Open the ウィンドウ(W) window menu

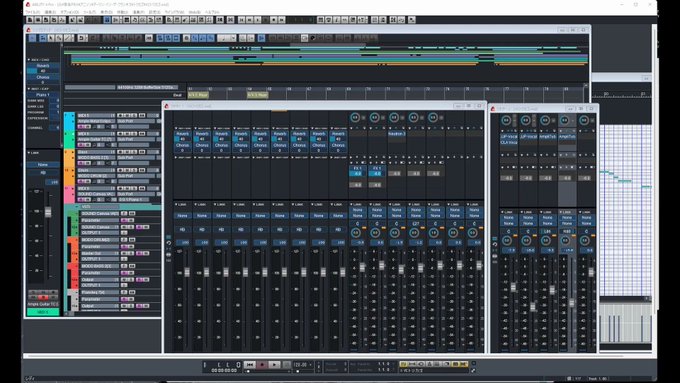click(174, 12)
